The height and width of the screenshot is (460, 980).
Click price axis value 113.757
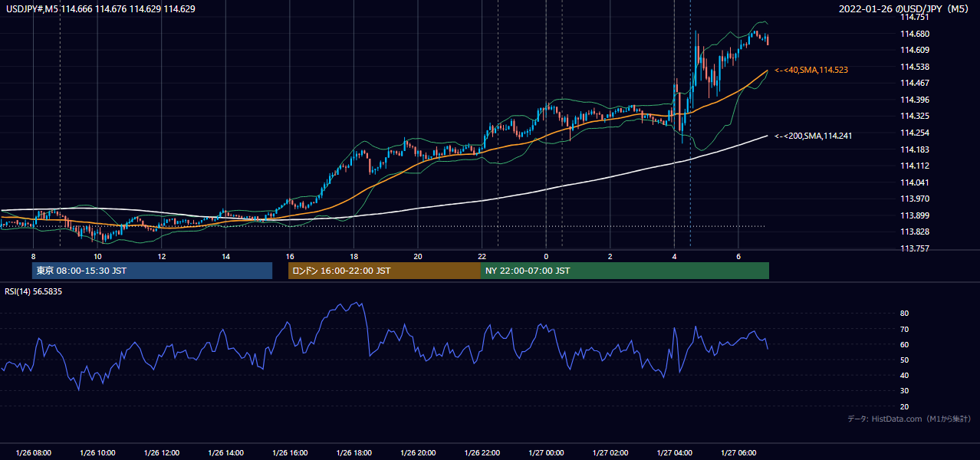(914, 248)
